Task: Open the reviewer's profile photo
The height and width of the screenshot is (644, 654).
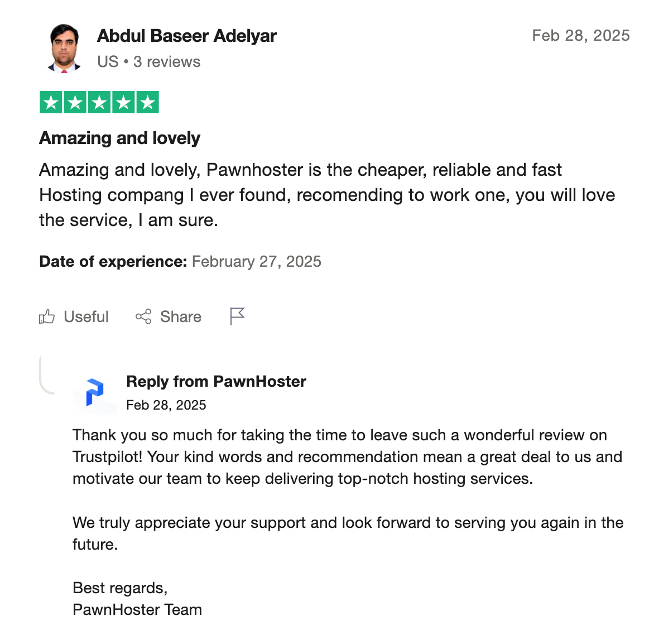Action: pos(64,48)
